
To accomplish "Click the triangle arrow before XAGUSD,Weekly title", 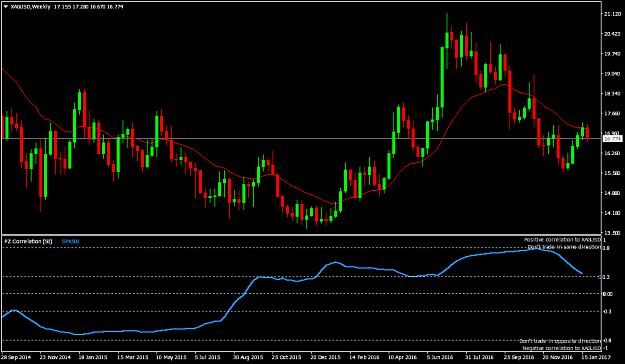I will [x=6, y=7].
